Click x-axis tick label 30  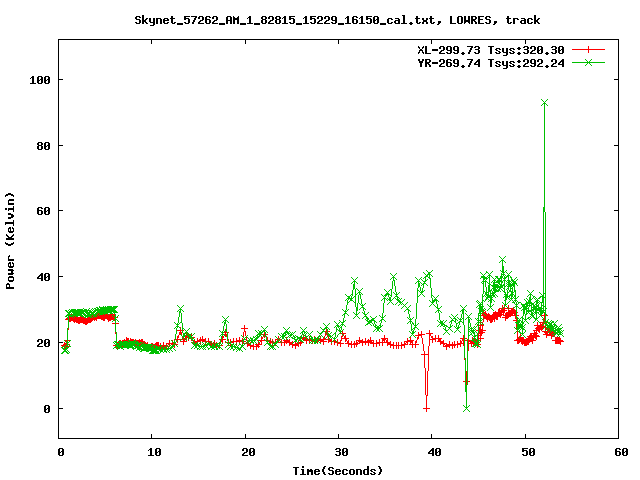(341, 452)
